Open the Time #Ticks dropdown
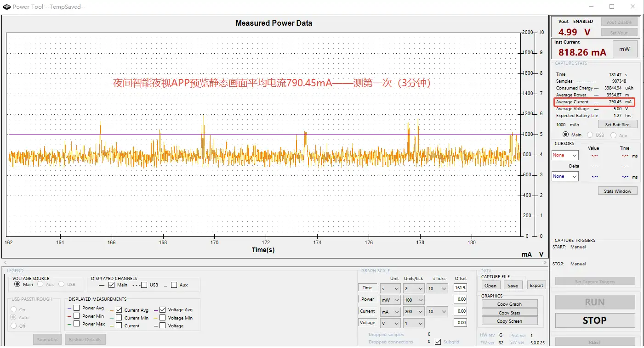644x348 pixels. (437, 288)
